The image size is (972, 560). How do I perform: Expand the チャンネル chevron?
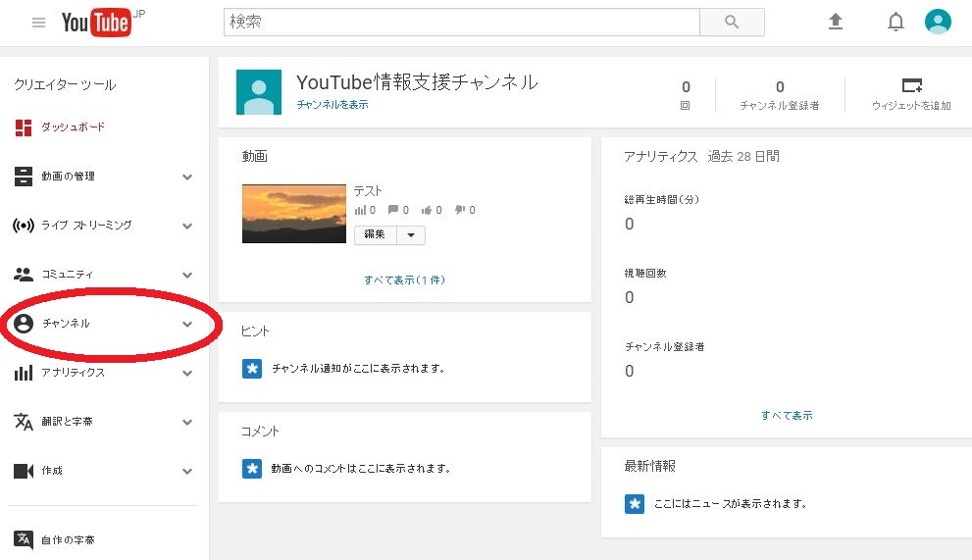(x=187, y=324)
